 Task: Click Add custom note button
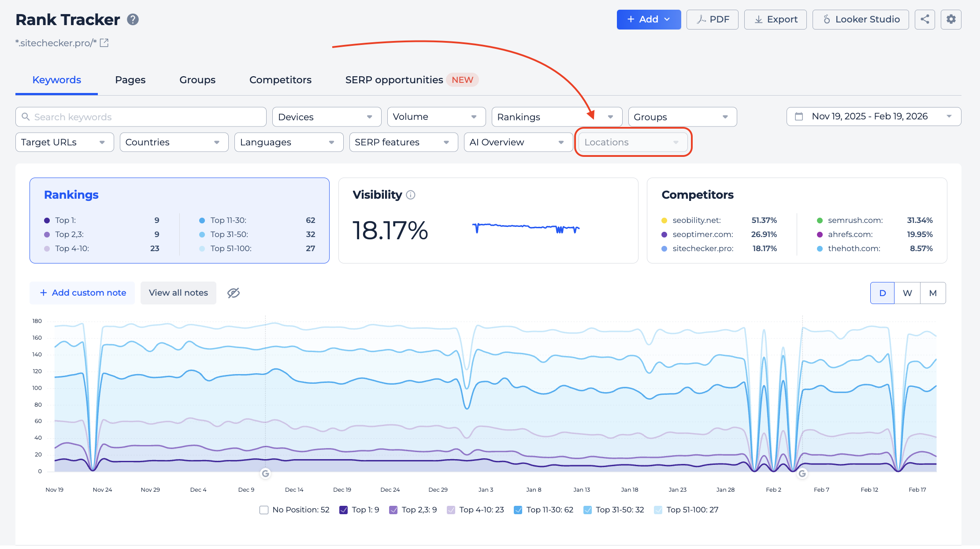pyautogui.click(x=82, y=293)
